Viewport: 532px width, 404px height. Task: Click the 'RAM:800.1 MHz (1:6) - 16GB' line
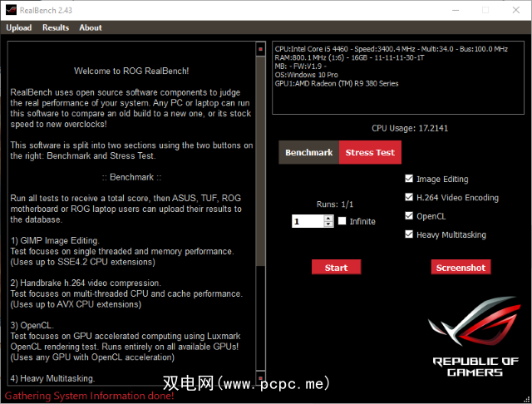click(x=349, y=57)
